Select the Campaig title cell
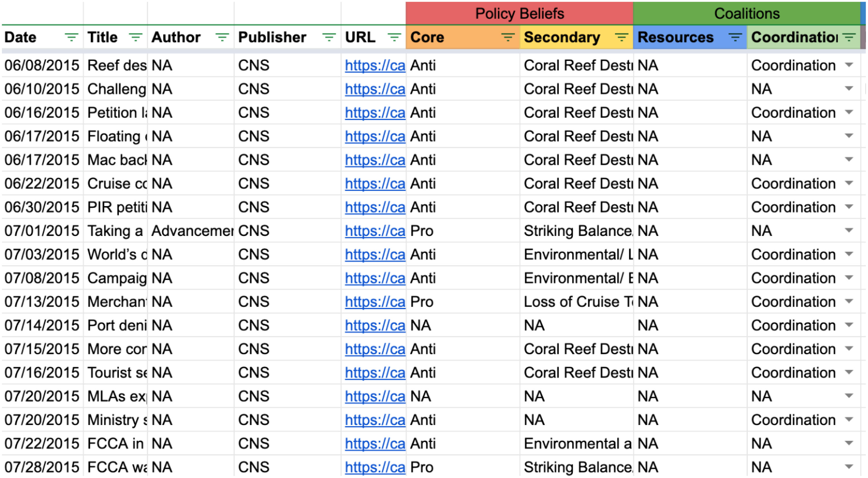The image size is (868, 478). (x=115, y=278)
